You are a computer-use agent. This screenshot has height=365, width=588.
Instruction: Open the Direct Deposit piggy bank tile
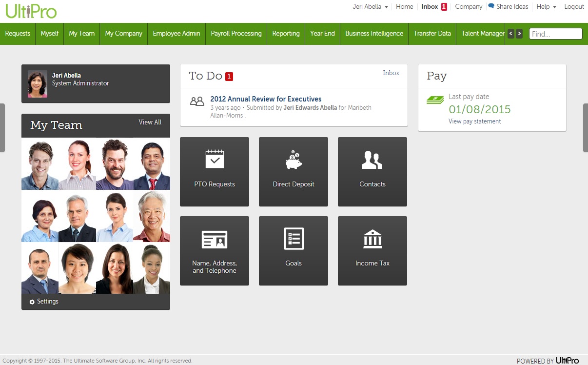coord(293,171)
